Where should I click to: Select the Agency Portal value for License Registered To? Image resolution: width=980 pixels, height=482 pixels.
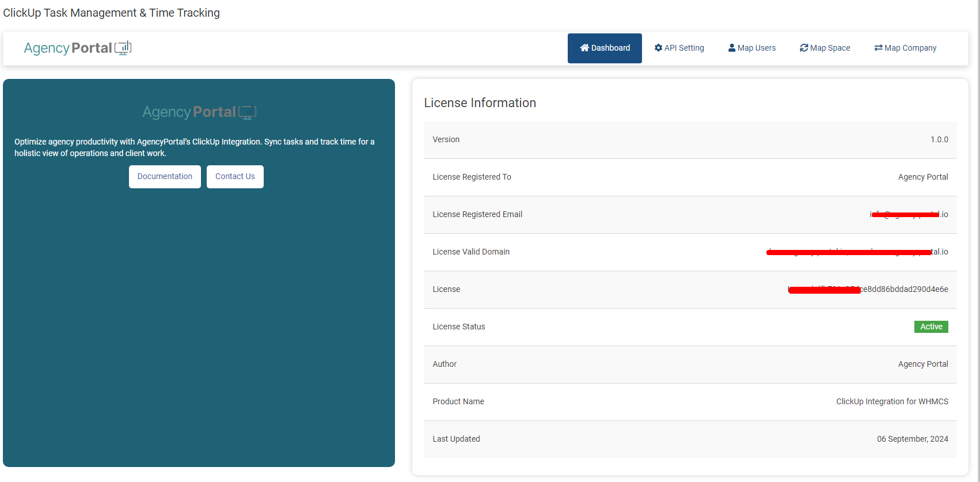coord(923,177)
